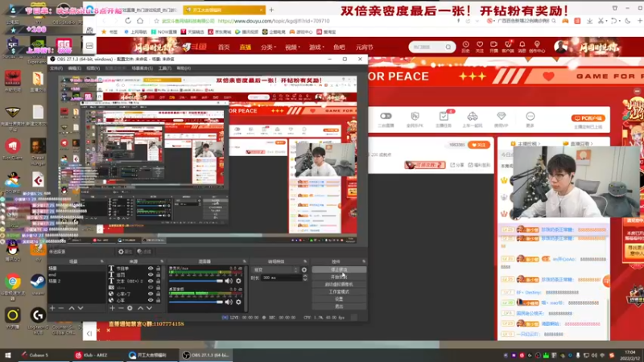This screenshot has width=644, height=362.
Task: Open settings gear of the first OBS mixer channel
Action: point(238,281)
